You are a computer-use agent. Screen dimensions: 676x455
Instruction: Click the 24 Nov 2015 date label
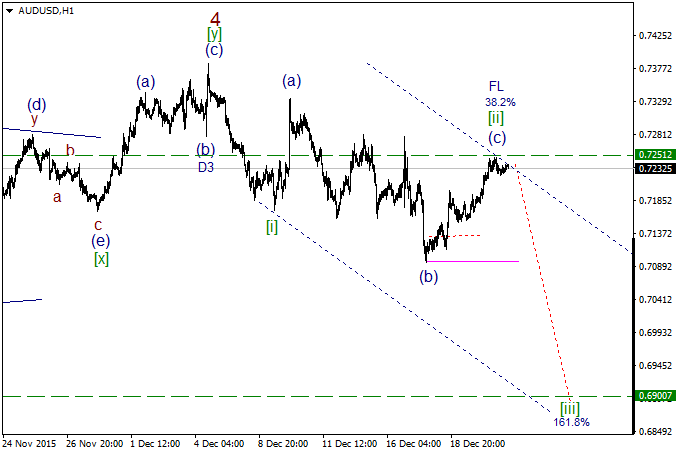[x=29, y=443]
